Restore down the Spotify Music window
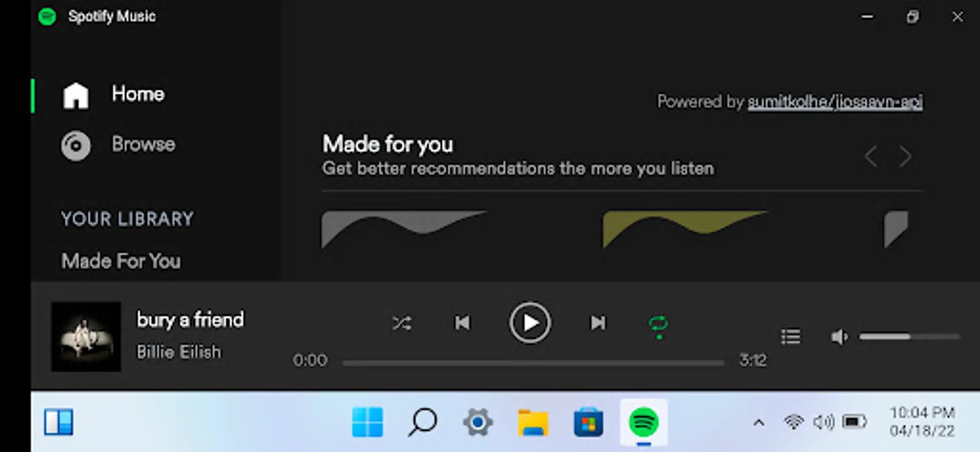This screenshot has width=980, height=452. 913,17
